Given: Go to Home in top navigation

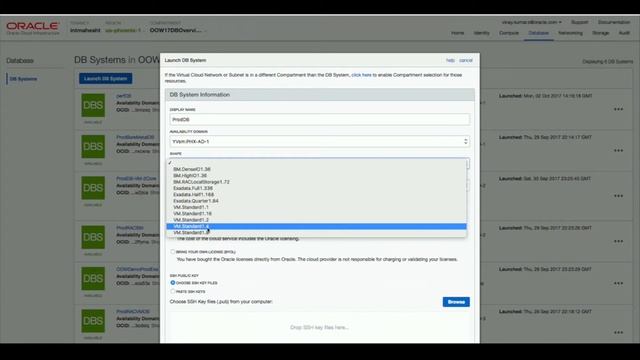Looking at the screenshot, I should click(x=458, y=33).
